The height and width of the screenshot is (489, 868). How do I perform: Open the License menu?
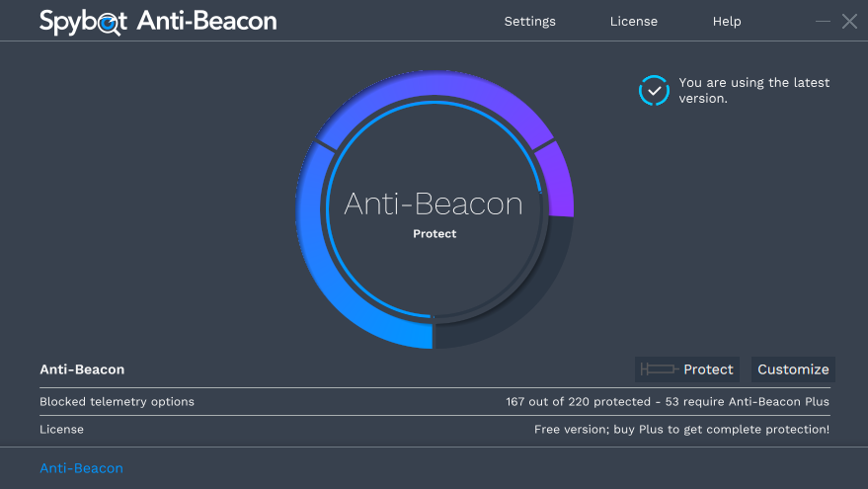coord(633,22)
